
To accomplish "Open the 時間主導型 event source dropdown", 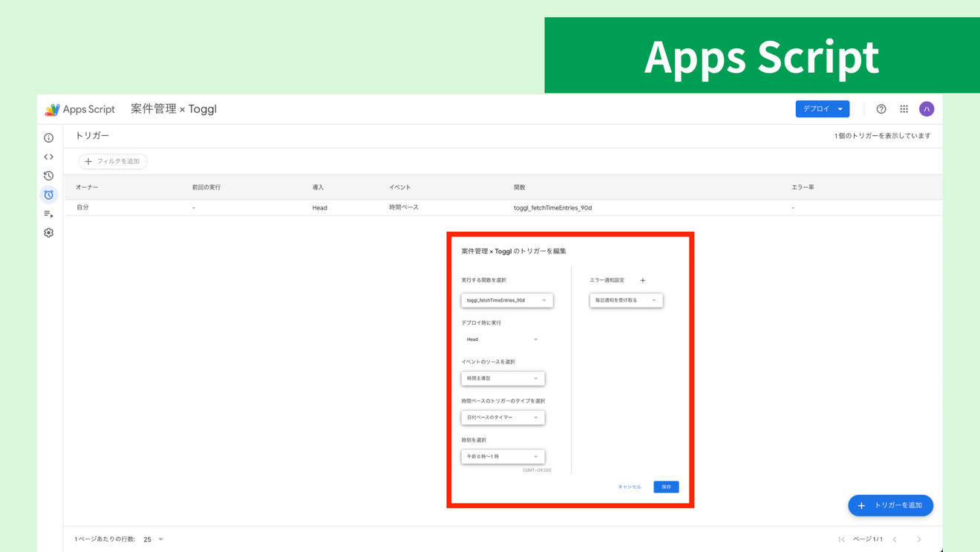I will 503,378.
